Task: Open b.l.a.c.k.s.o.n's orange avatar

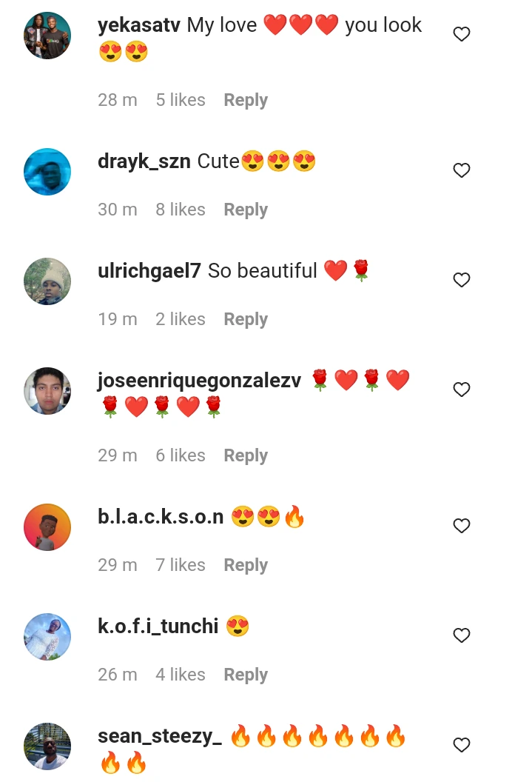Action: pos(47,527)
